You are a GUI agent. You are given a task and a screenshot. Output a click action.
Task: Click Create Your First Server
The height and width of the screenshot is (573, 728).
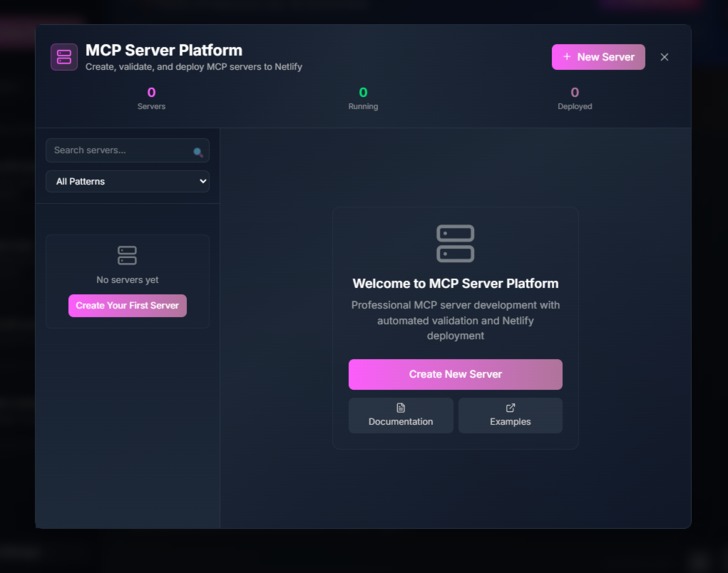127,306
